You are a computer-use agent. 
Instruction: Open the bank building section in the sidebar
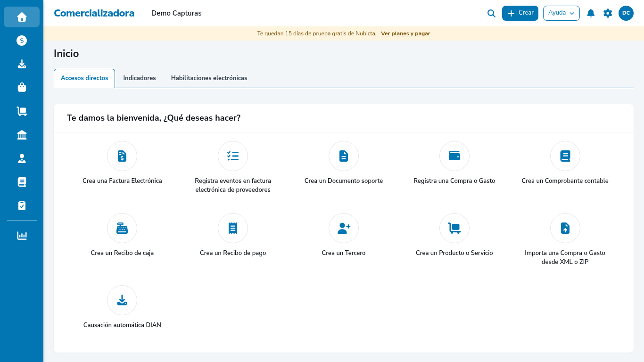pos(22,135)
